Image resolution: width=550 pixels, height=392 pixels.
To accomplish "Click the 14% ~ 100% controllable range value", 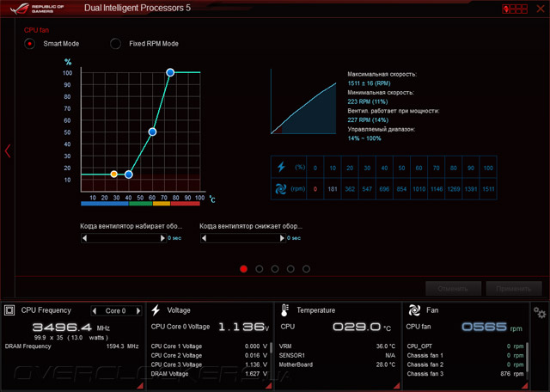I will (364, 138).
